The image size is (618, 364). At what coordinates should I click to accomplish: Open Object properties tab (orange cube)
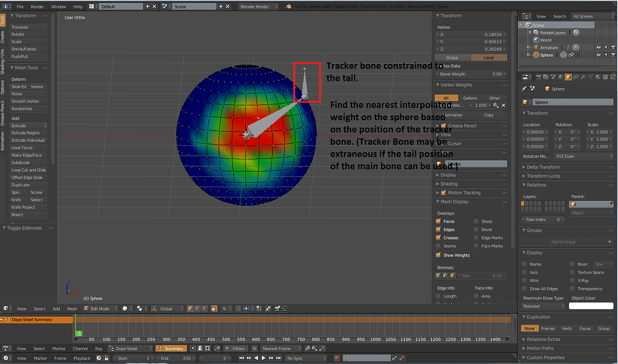click(568, 77)
